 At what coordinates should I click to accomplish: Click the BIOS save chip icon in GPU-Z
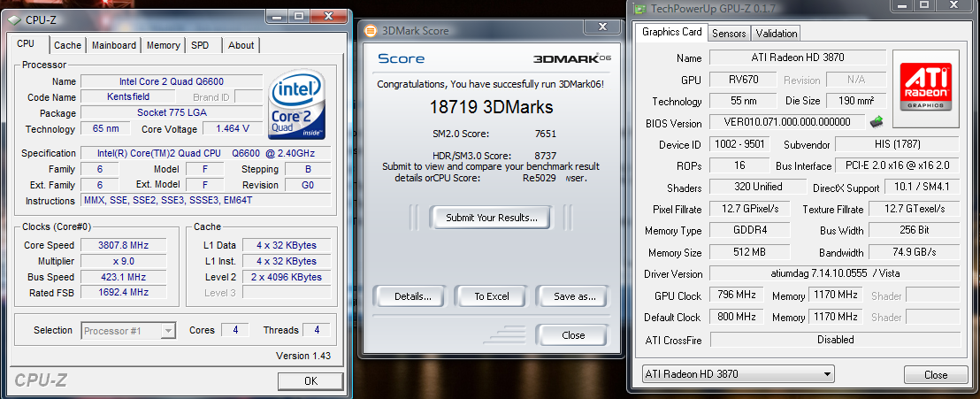(x=877, y=121)
